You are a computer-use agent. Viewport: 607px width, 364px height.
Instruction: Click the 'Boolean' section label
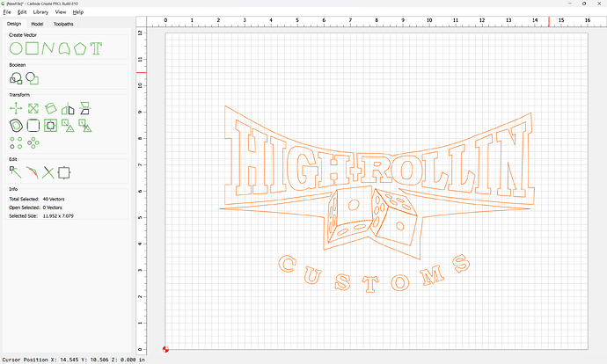click(18, 65)
